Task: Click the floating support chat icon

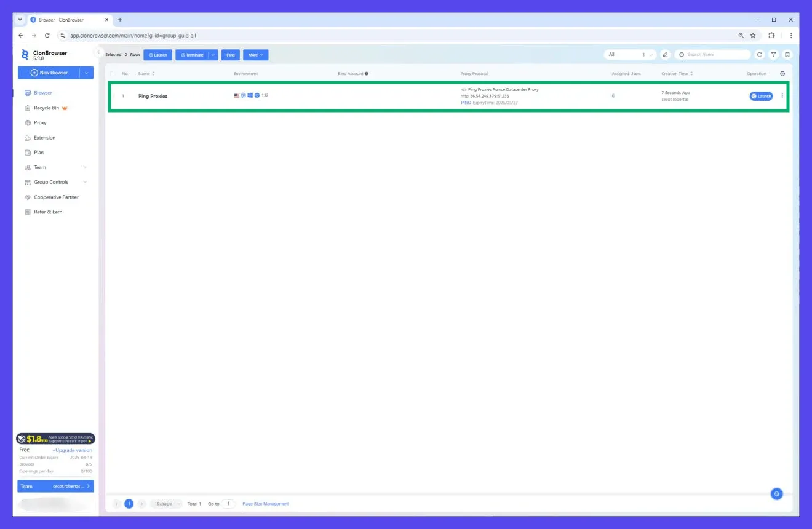Action: pyautogui.click(x=777, y=493)
